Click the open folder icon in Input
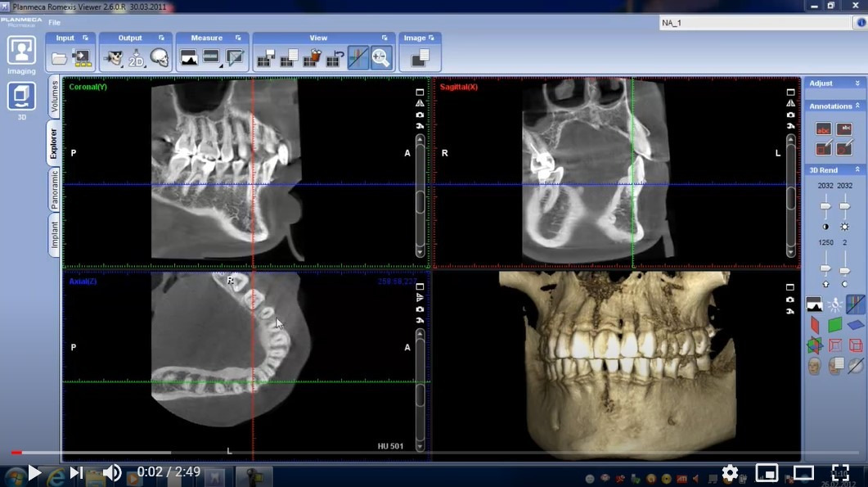This screenshot has height=487, width=868. (59, 58)
